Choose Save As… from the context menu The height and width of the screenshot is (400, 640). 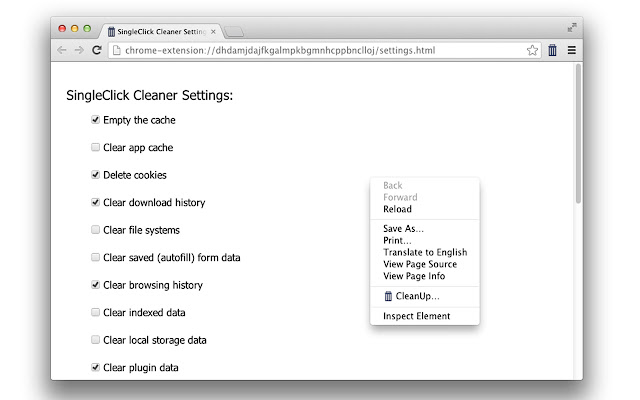click(x=403, y=229)
